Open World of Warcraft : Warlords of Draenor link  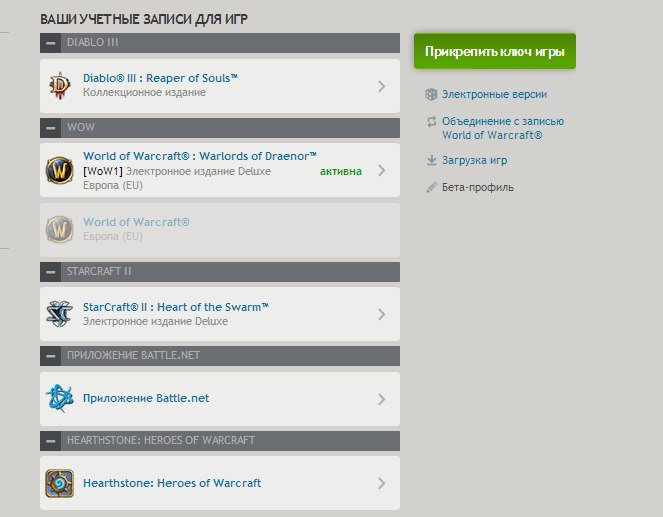click(x=200, y=156)
